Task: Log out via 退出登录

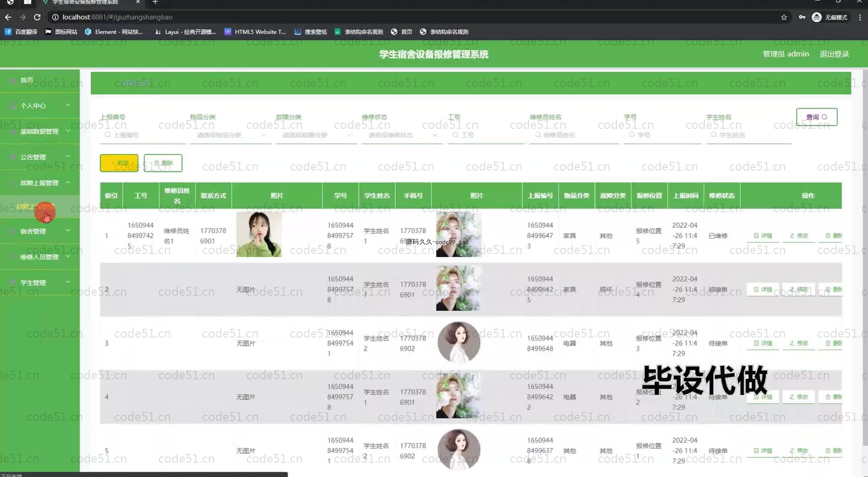Action: pos(834,54)
